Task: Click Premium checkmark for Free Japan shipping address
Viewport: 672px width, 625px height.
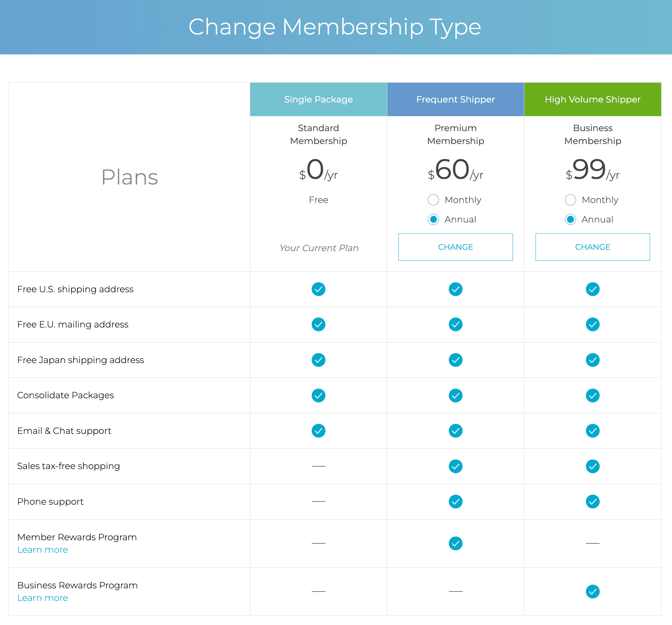Action: [455, 360]
